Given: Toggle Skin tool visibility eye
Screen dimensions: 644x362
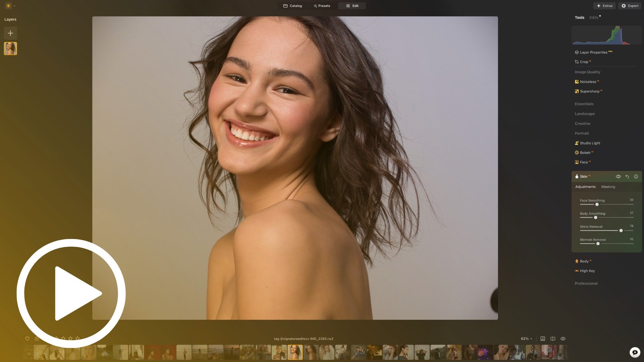Looking at the screenshot, I should 618,177.
